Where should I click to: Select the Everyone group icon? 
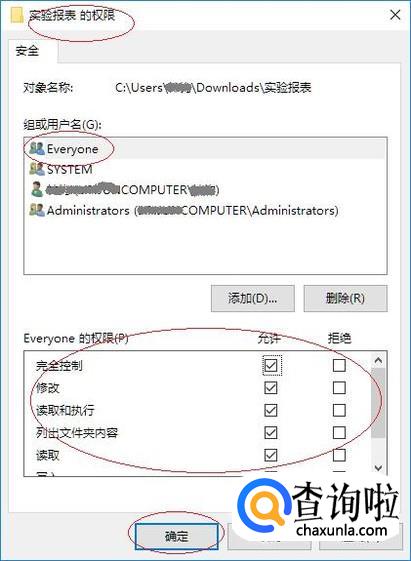[37, 148]
